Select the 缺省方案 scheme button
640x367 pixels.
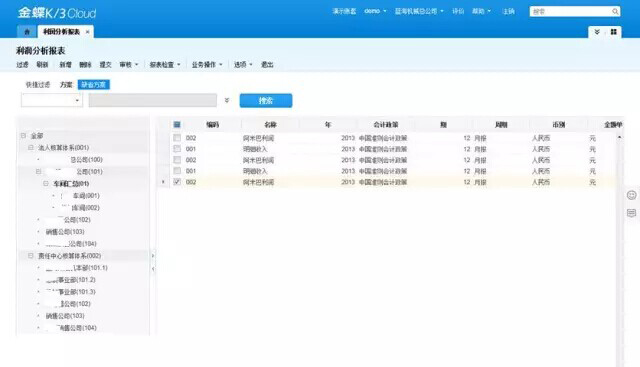point(93,85)
